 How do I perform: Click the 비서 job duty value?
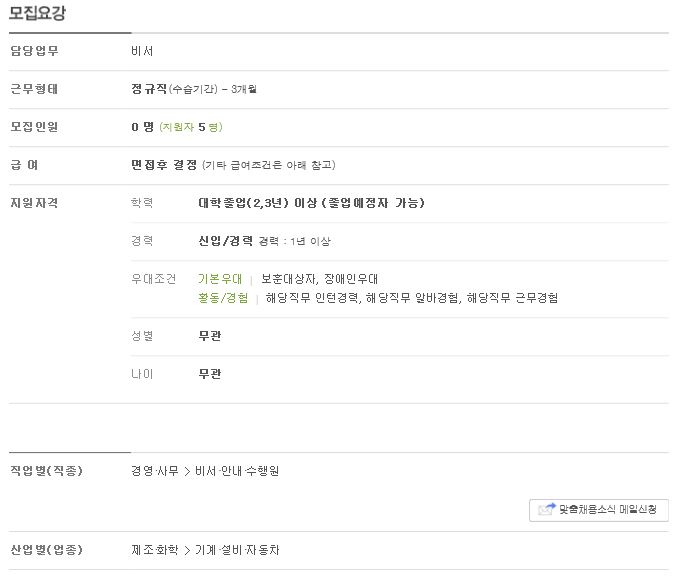[142, 51]
